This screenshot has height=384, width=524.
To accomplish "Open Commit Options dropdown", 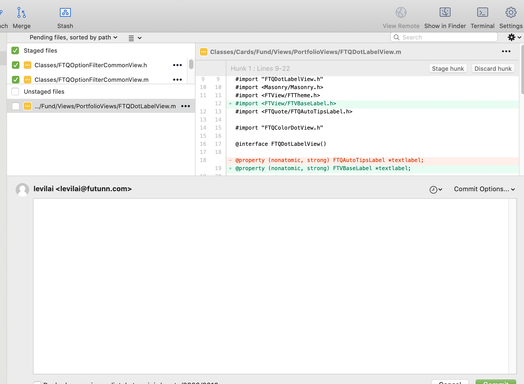I will coord(484,189).
